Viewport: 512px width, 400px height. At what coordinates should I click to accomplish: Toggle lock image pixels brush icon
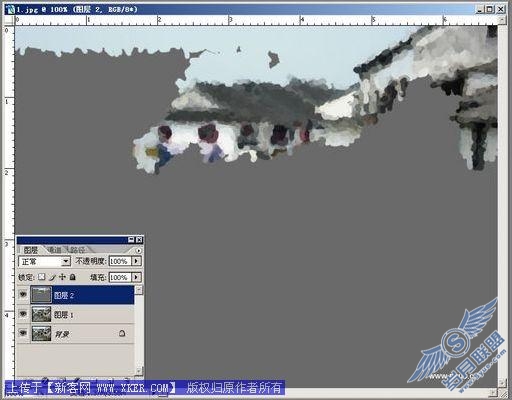coord(52,277)
